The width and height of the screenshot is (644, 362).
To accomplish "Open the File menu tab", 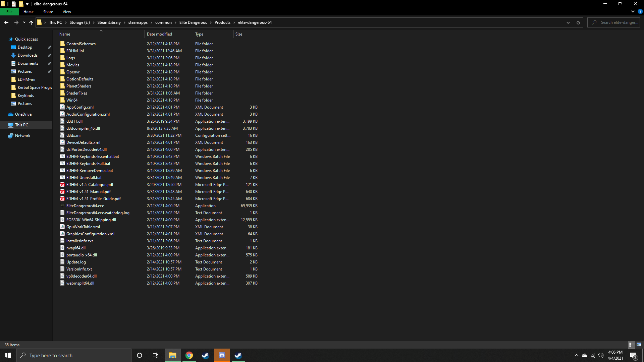I will pyautogui.click(x=9, y=12).
